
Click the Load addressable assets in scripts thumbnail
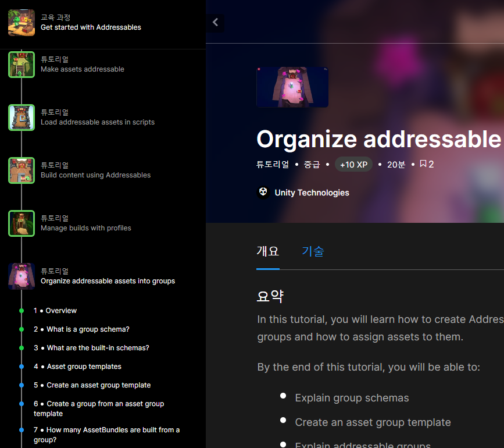(22, 118)
